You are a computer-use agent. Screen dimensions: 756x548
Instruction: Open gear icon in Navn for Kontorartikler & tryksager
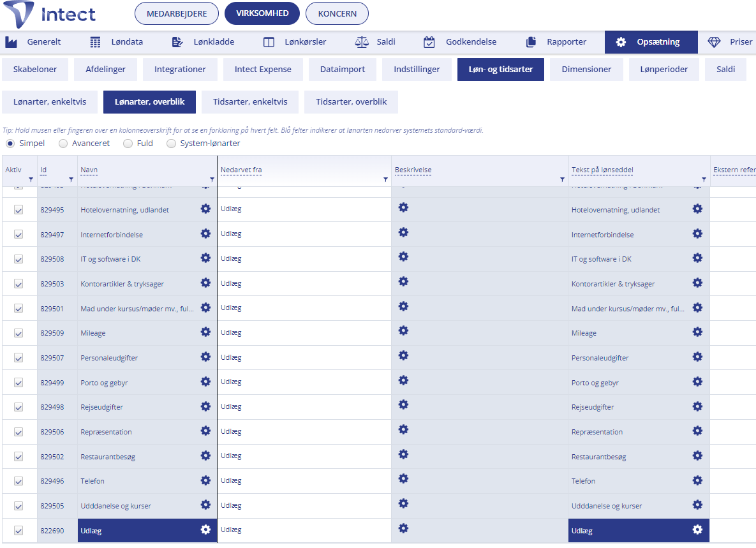pos(205,283)
